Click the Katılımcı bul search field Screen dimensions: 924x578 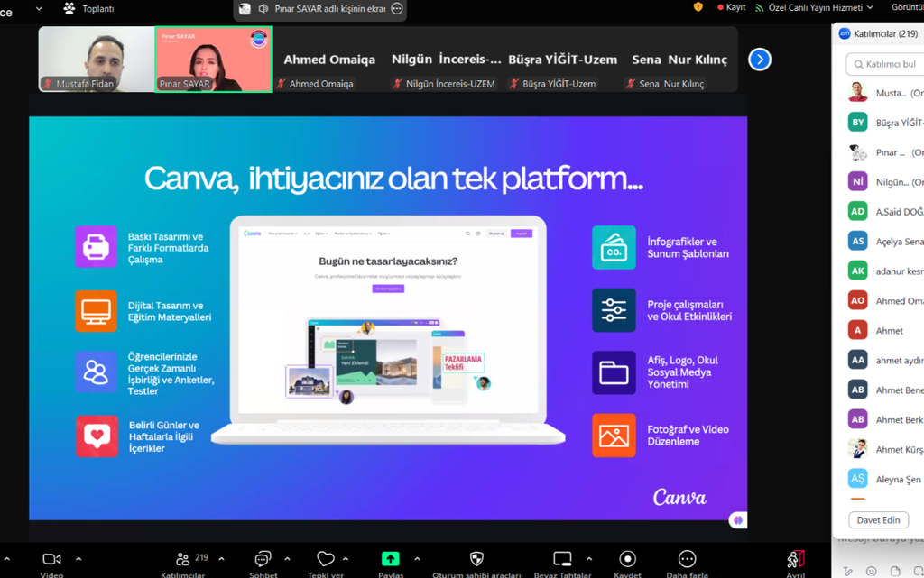point(885,64)
